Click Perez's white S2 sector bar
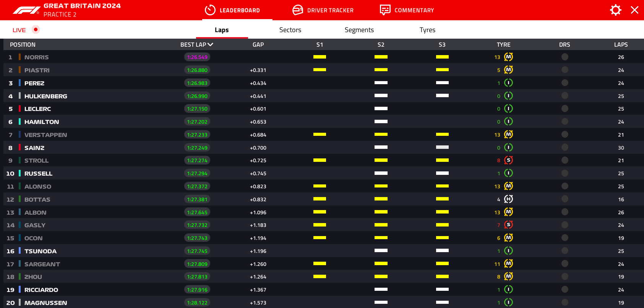644x308 pixels. point(381,83)
